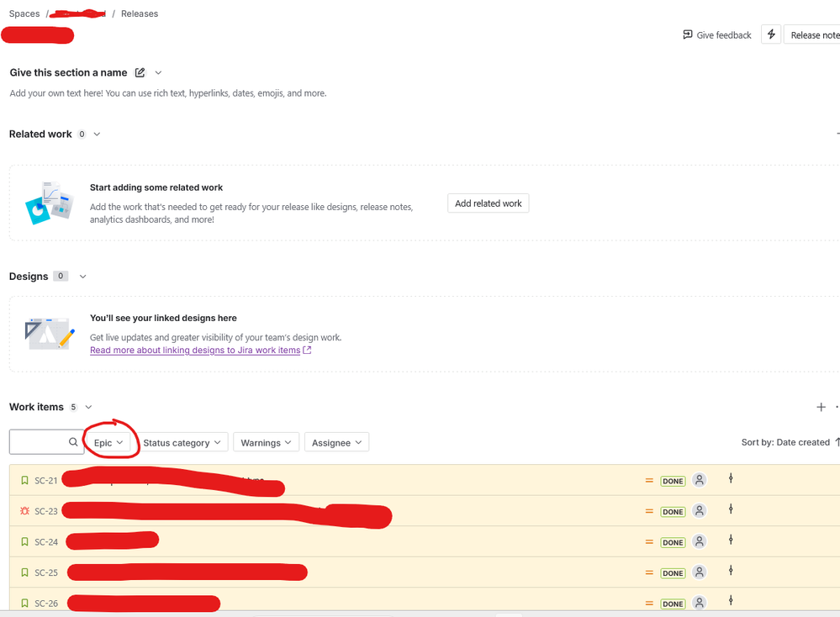Open link about linking designs to Jira
Screen dimensions: 840x617
tap(200, 350)
